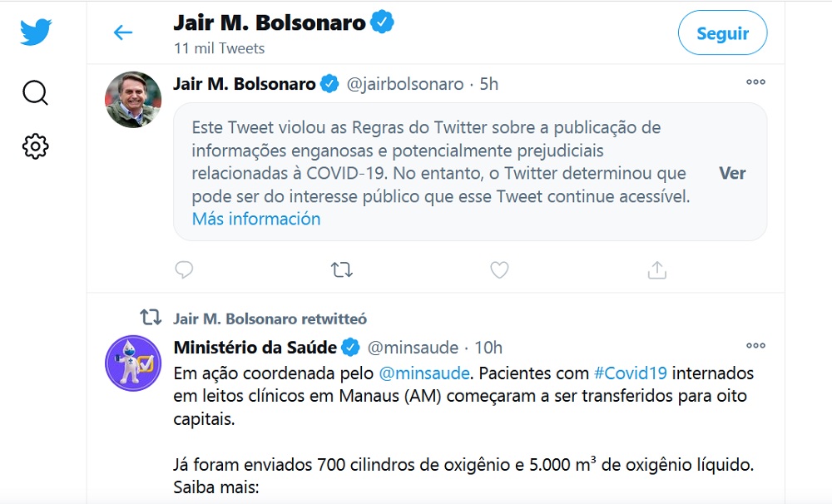Share the flagged Bolsonaro tweet
Viewport: 832px width, 504px height.
(656, 269)
